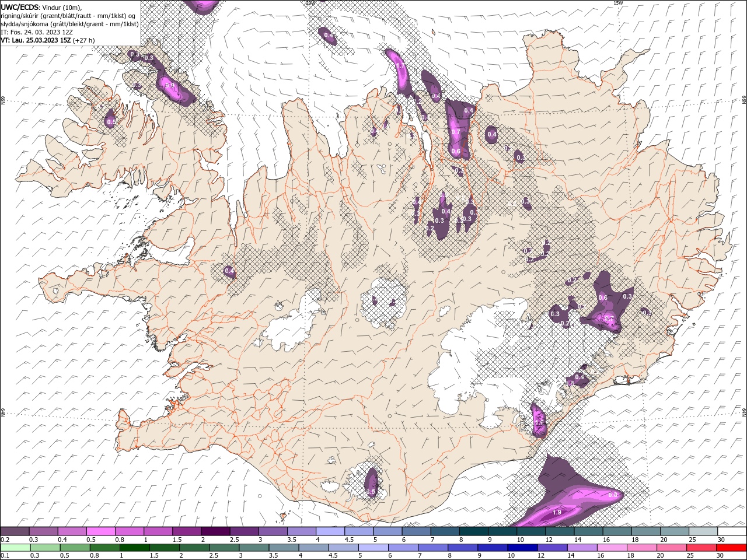Click the '25' label under the rain scale
Viewport: 747px width, 560px height.
(690, 556)
